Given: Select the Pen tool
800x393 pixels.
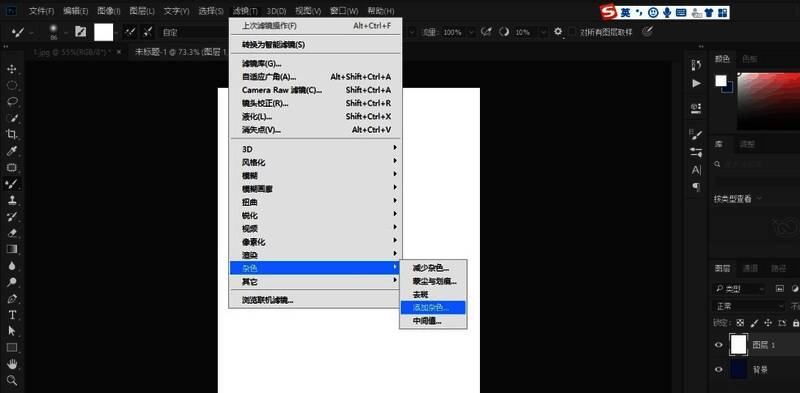Looking at the screenshot, I should pos(12,298).
